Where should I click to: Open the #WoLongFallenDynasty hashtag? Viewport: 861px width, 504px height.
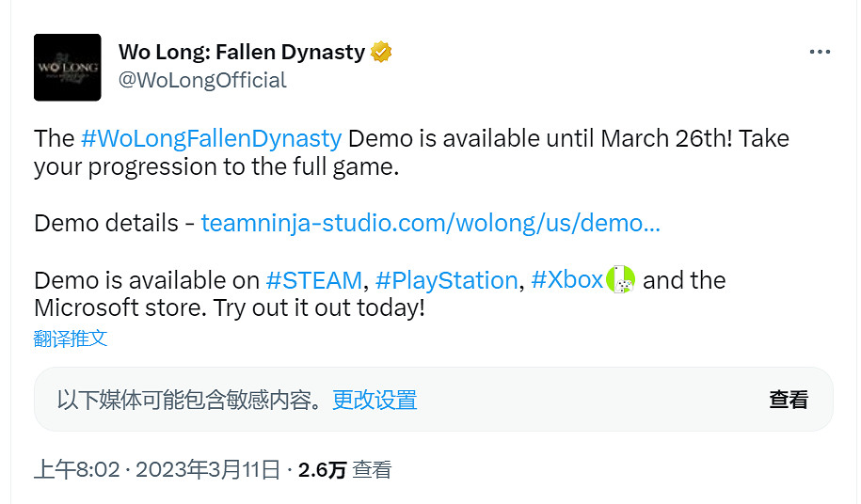(x=211, y=139)
